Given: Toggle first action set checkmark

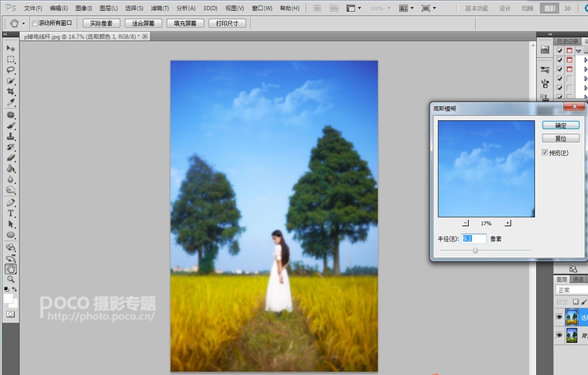Looking at the screenshot, I should (560, 51).
